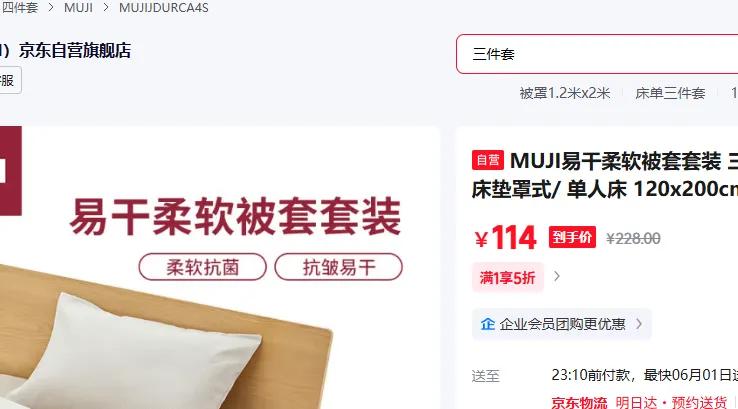Image resolution: width=738 pixels, height=409 pixels.
Task: Click the blue 企 enterprise member icon
Action: tap(488, 324)
